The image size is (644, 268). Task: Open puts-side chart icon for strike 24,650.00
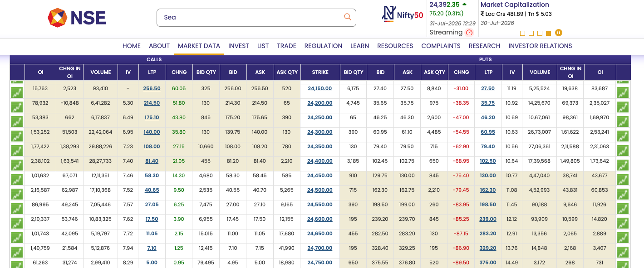point(623,238)
